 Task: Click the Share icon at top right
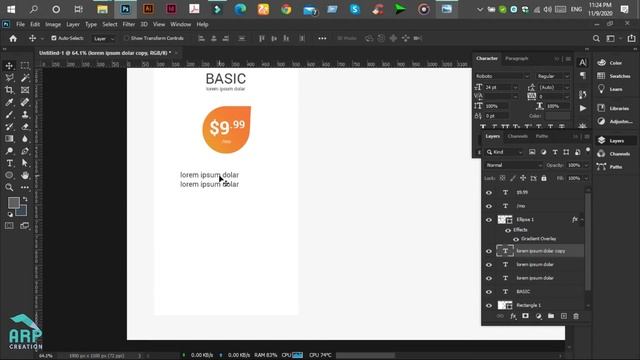(631, 38)
